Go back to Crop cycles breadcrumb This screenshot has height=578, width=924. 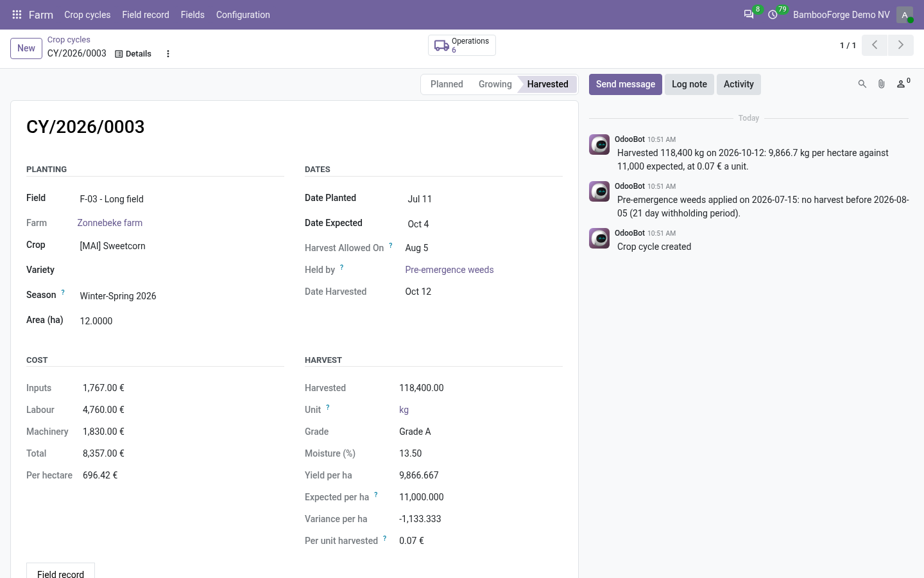coord(69,40)
